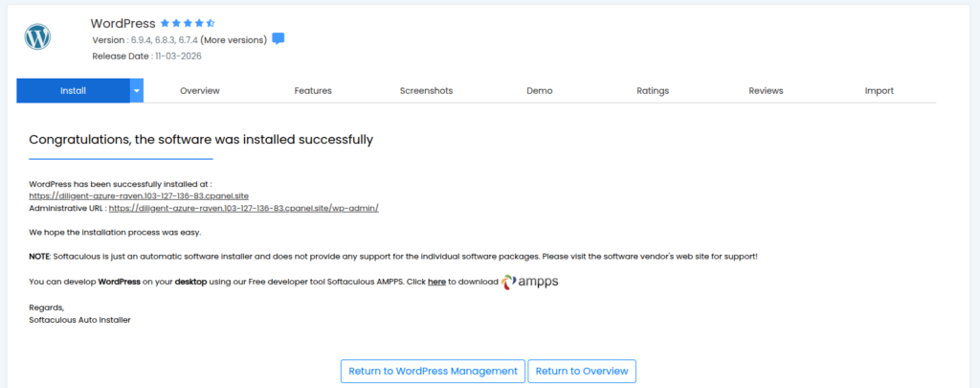
Task: Click the WordPress logo icon
Action: pos(37,37)
